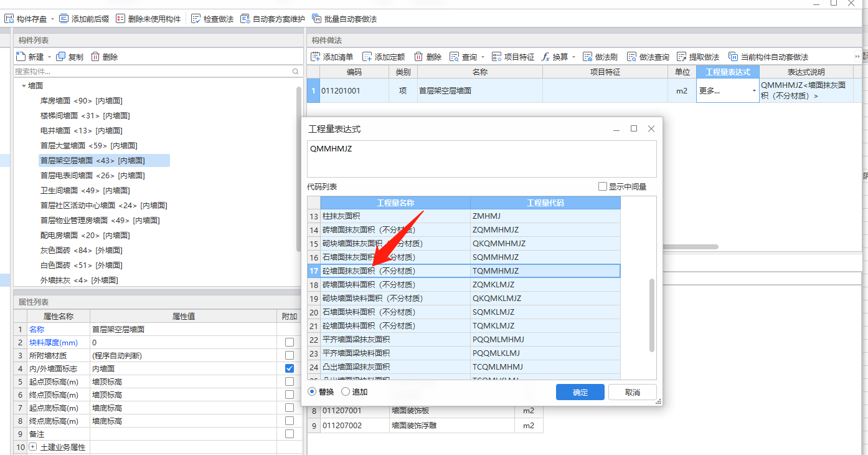This screenshot has height=455, width=868.
Task: Select row 柱抹灰面积 in code list
Action: tap(464, 216)
